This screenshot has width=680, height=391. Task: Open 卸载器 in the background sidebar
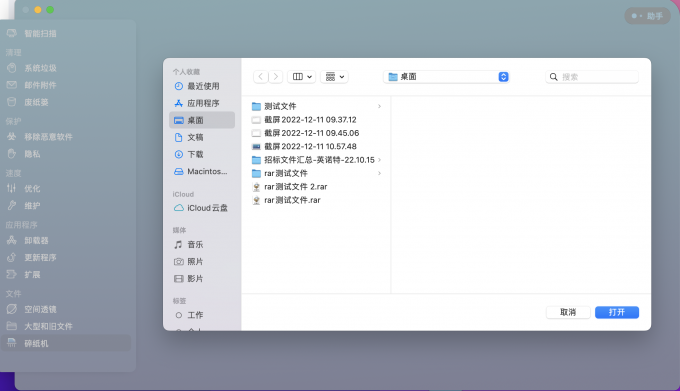pos(36,240)
